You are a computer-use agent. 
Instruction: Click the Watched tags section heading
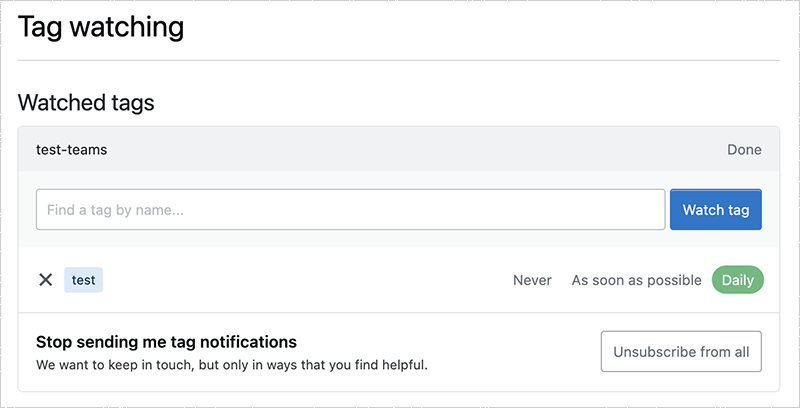coord(86,102)
